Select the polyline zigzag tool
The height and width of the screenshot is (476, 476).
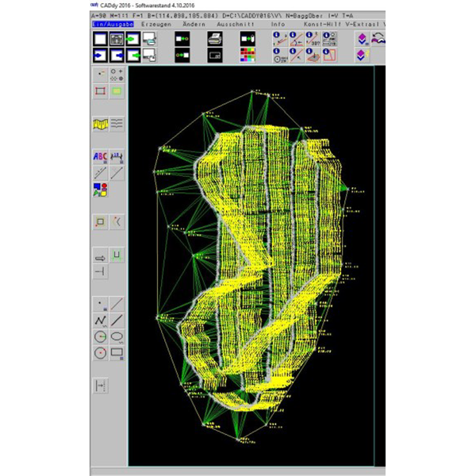101,321
